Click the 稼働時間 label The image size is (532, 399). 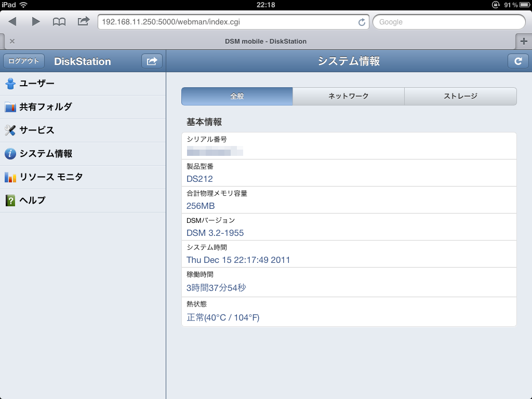[200, 274]
